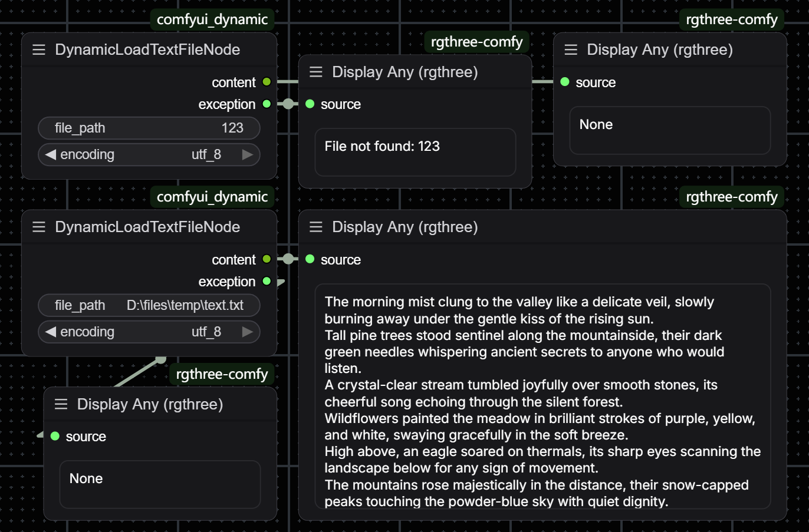
Task: Click the exception output port on the file_path 123 node
Action: tap(267, 104)
